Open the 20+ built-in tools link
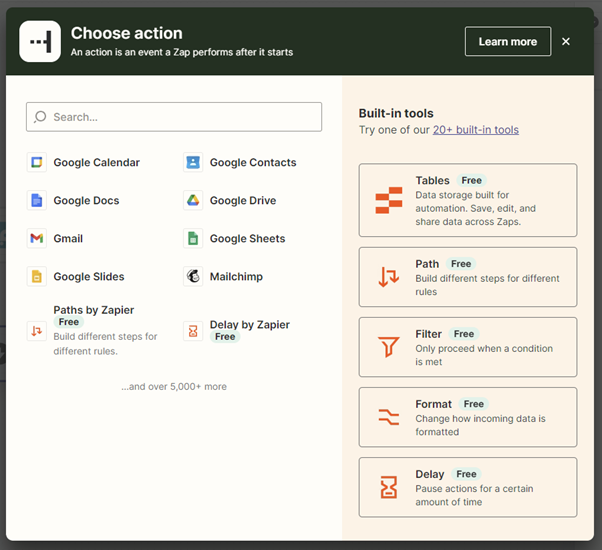This screenshot has width=602, height=550. (475, 130)
